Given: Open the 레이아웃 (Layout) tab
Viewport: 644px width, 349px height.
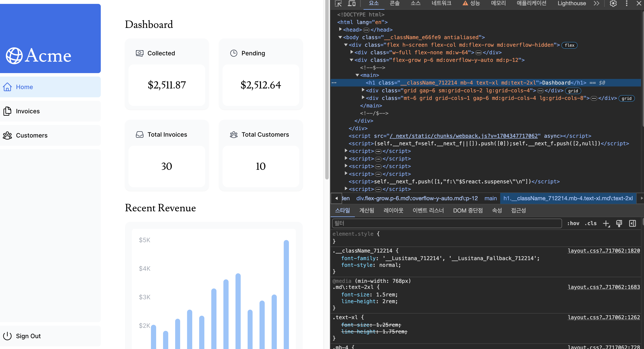Looking at the screenshot, I should [393, 210].
